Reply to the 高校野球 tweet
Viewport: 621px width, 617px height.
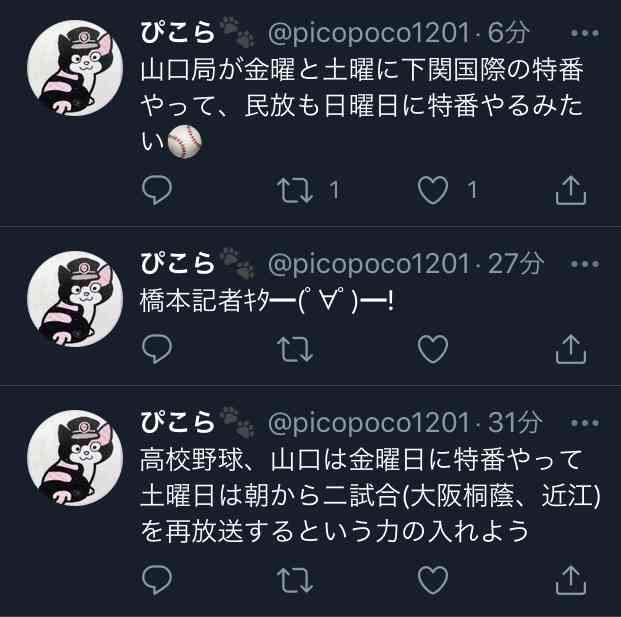157,580
